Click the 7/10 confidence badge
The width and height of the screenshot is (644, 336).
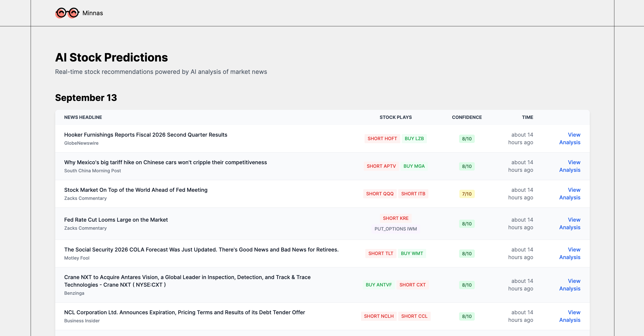(x=467, y=194)
